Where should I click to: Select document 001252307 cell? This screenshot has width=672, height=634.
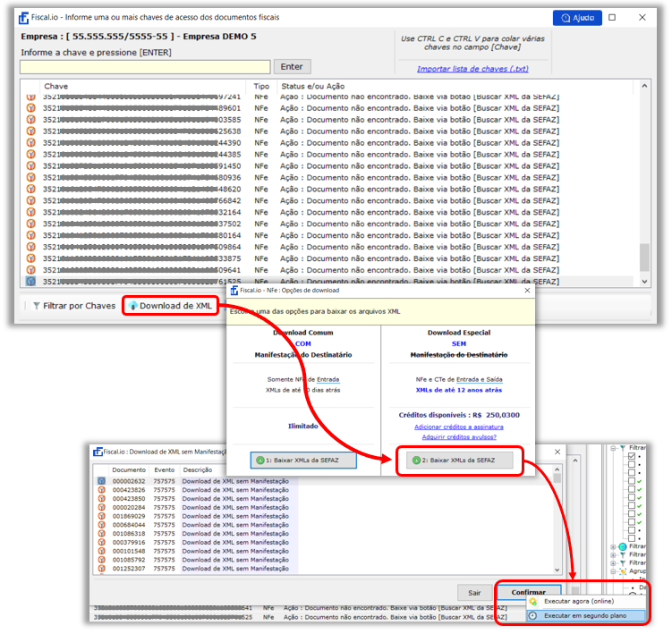(129, 569)
